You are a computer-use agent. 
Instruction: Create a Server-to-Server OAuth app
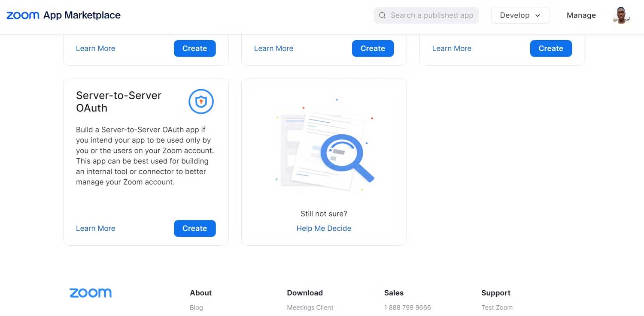pos(194,228)
